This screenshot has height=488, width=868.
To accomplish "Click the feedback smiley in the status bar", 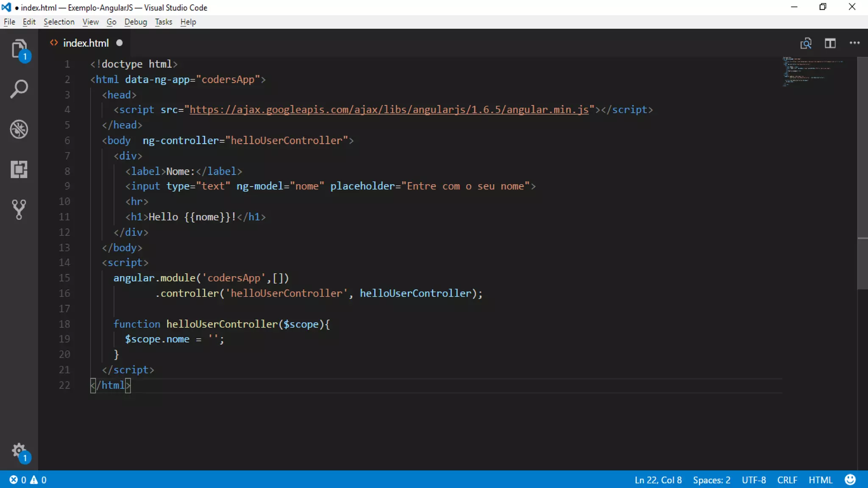I will point(850,480).
